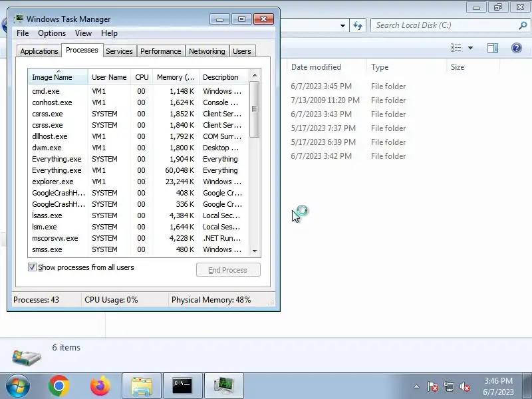
Task: Open the Help menu
Action: point(109,33)
